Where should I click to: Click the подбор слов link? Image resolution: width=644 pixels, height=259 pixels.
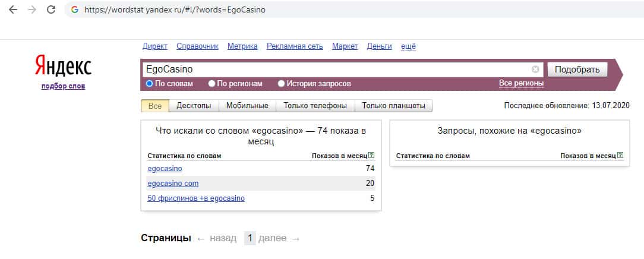pos(63,86)
